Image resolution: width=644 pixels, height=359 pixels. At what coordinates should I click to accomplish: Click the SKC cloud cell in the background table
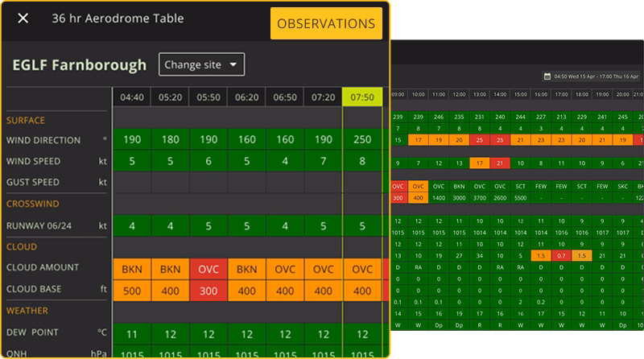point(622,186)
